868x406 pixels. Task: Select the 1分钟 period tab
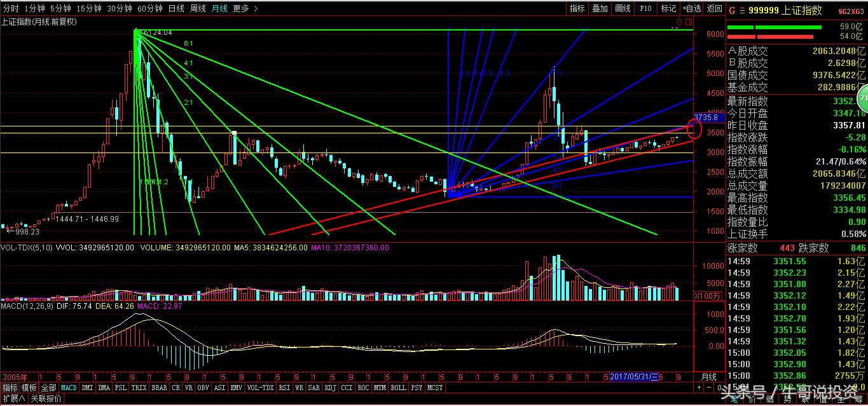point(34,8)
